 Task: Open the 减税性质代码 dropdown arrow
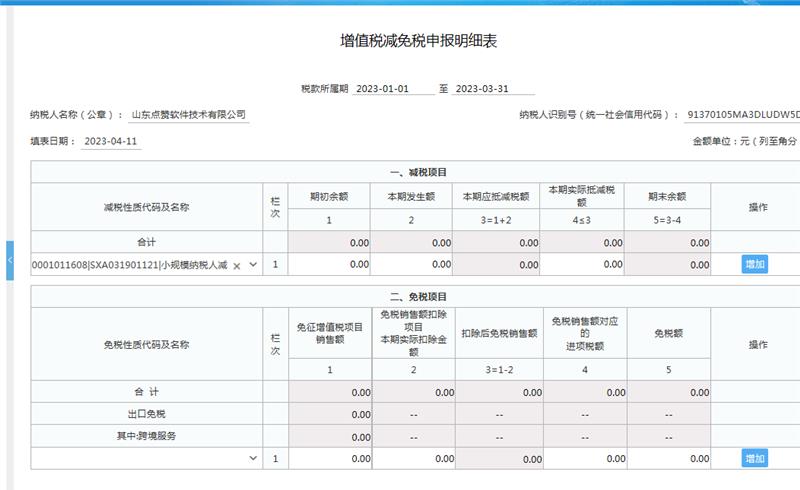point(253,266)
